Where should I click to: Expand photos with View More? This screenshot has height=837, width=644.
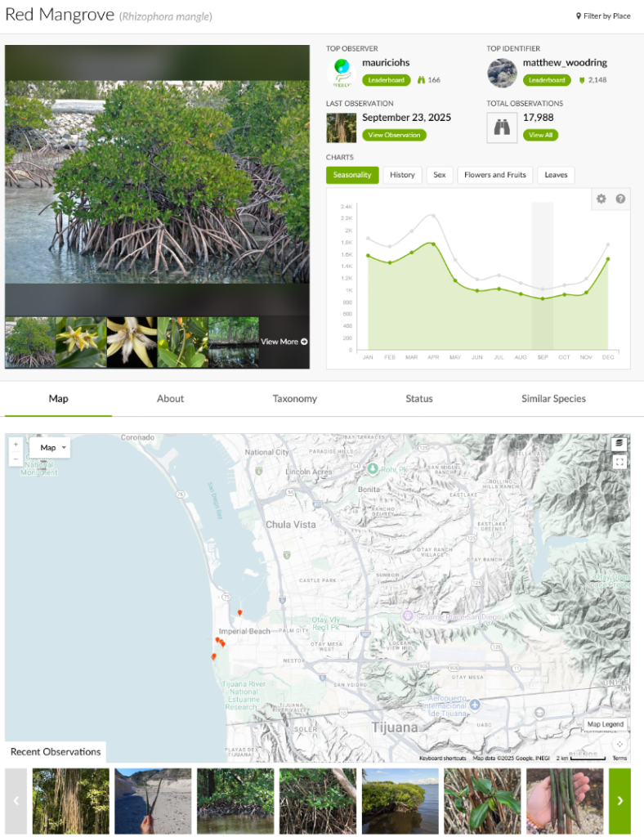click(x=284, y=342)
